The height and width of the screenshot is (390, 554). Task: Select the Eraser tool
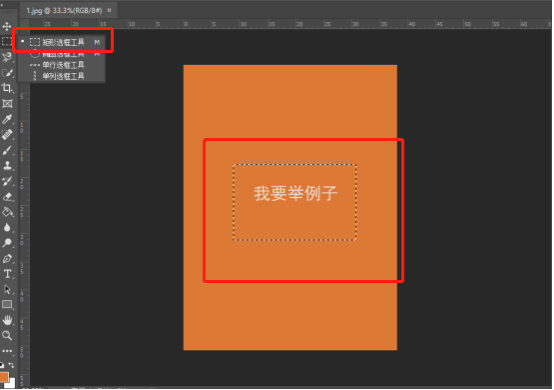7,196
